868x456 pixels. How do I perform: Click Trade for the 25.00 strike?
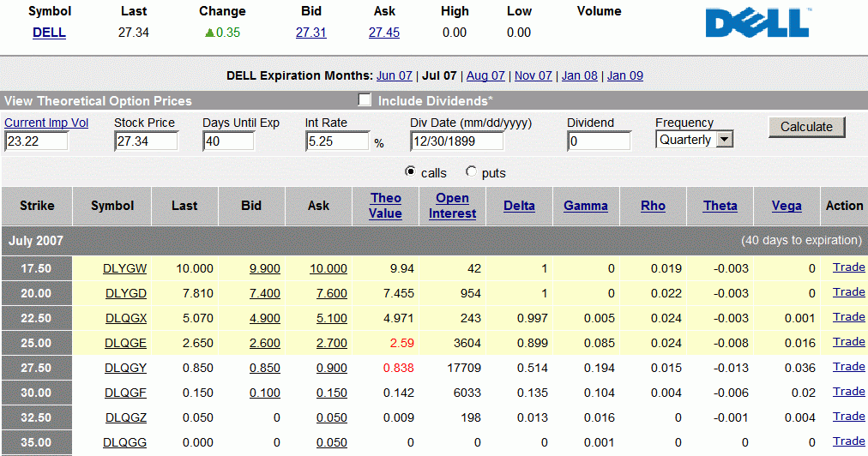(848, 342)
